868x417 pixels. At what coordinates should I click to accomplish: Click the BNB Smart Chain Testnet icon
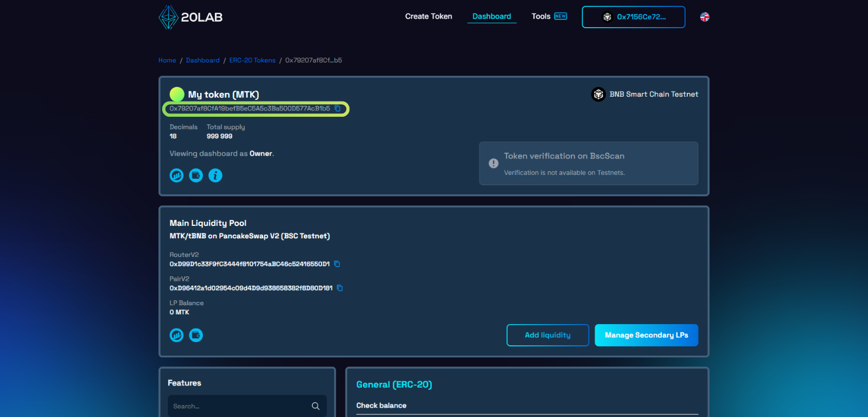[x=598, y=94]
